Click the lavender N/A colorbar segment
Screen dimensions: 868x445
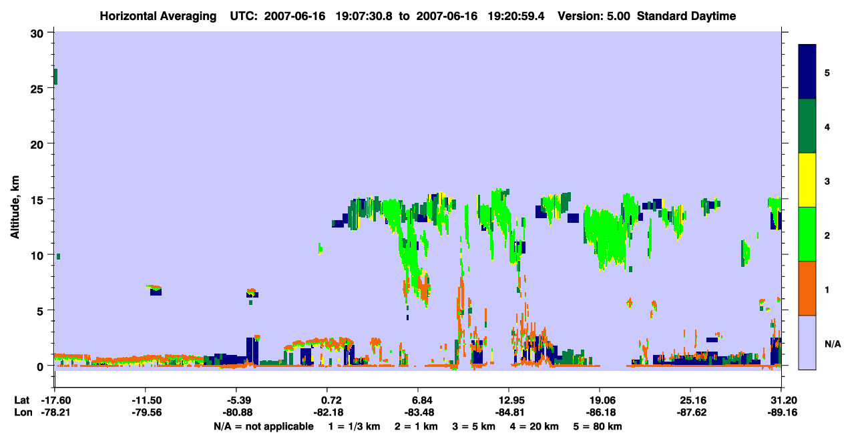click(807, 342)
